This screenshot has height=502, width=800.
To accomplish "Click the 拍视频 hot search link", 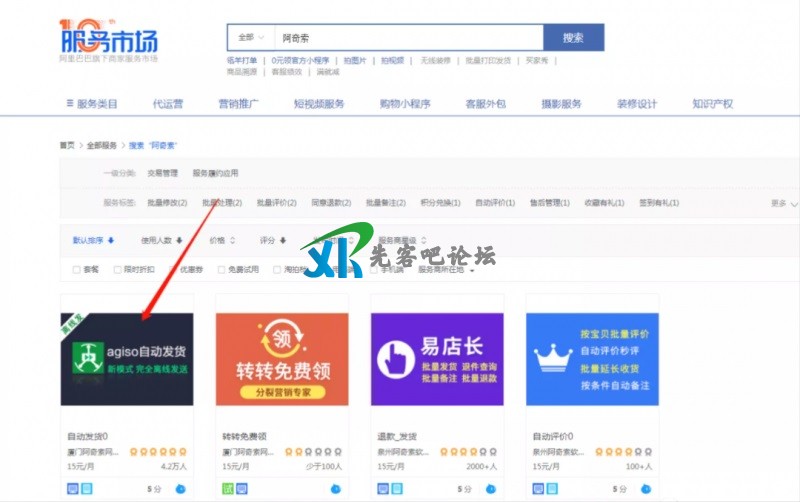I will pyautogui.click(x=393, y=60).
